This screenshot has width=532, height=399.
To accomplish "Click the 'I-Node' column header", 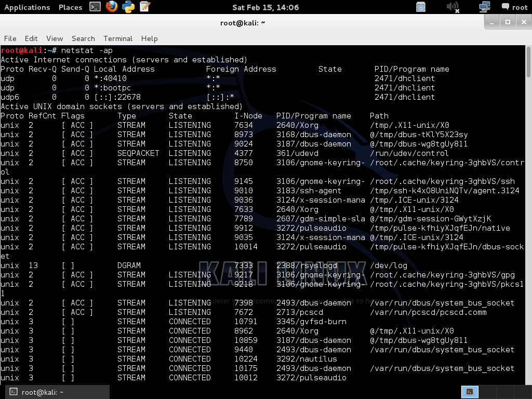I will click(248, 116).
